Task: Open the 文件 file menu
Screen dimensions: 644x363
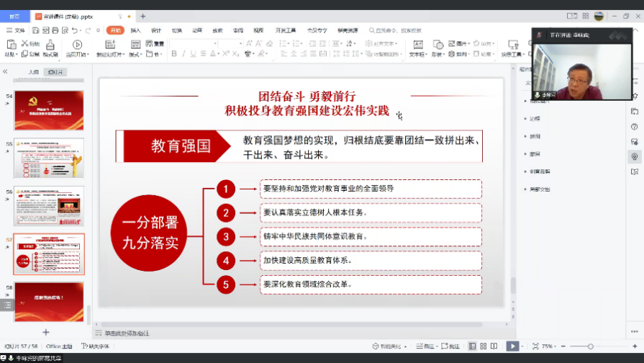Action: (16, 30)
